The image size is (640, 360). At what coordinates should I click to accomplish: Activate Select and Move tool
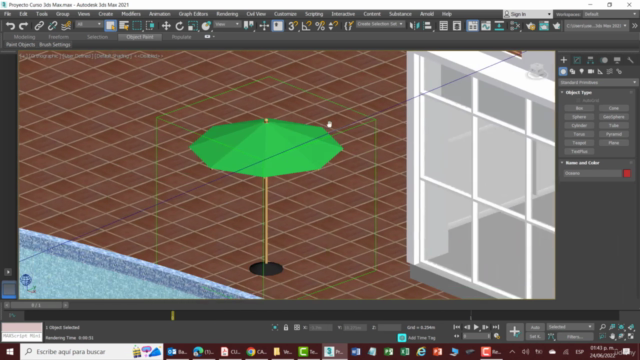click(x=166, y=26)
